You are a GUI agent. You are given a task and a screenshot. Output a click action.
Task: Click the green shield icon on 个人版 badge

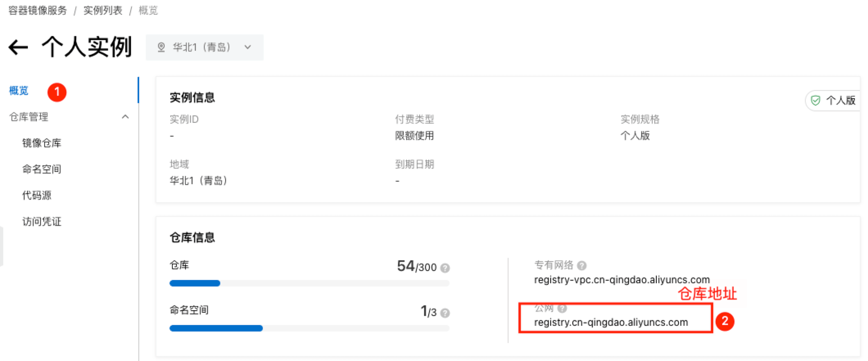816,100
